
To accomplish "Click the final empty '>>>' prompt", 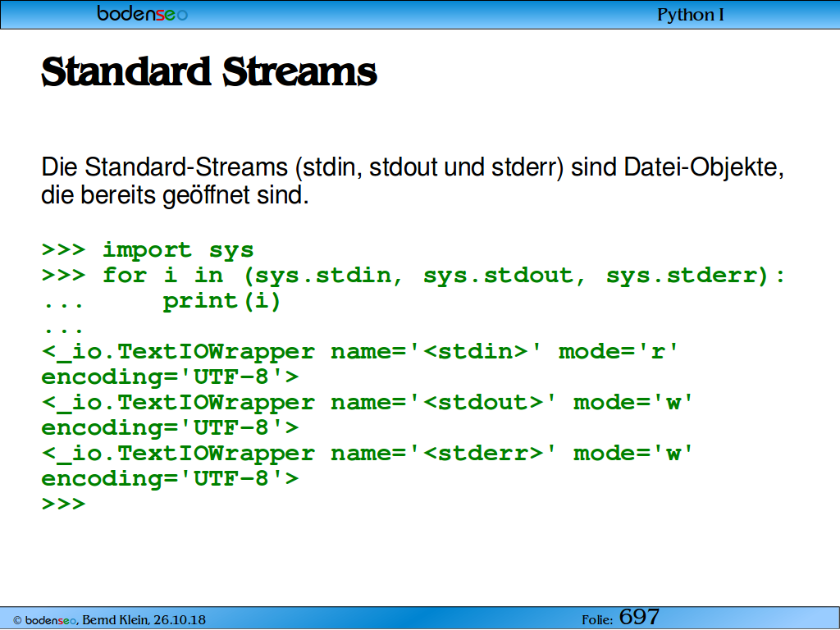I will coord(64,504).
